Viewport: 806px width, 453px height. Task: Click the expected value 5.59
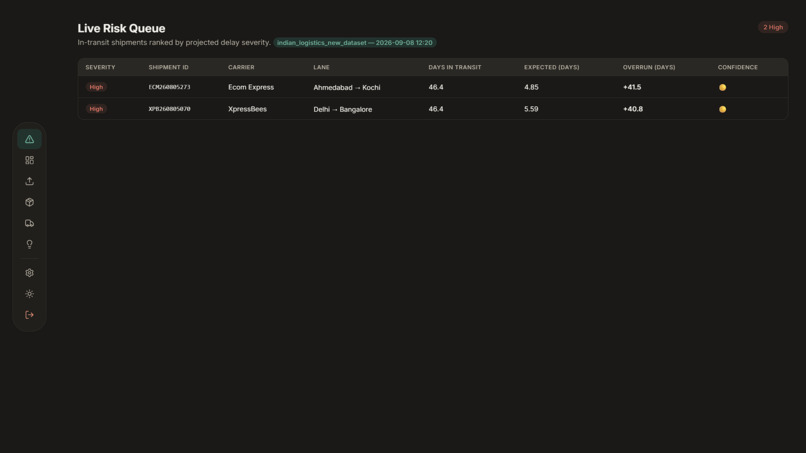tap(532, 109)
